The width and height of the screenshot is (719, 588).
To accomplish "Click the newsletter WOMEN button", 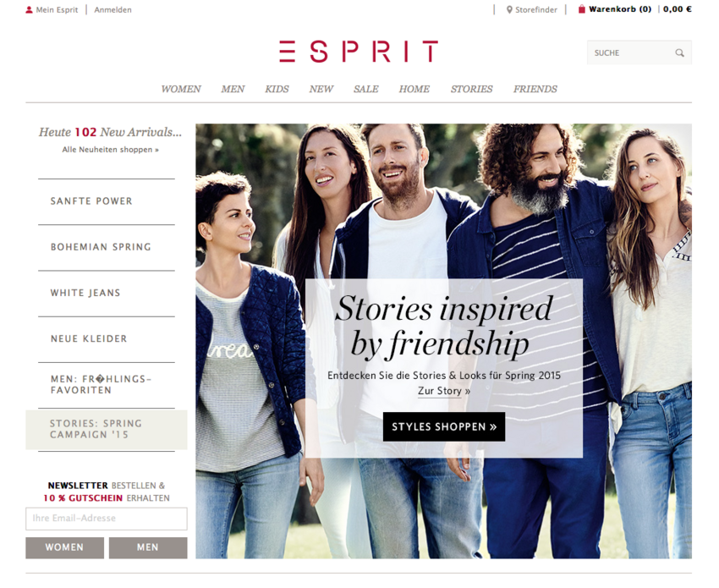I will click(x=64, y=547).
